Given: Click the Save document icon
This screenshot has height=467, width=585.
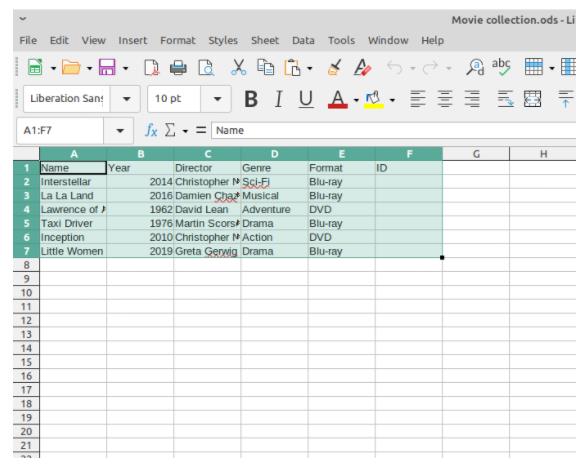Looking at the screenshot, I should click(107, 68).
